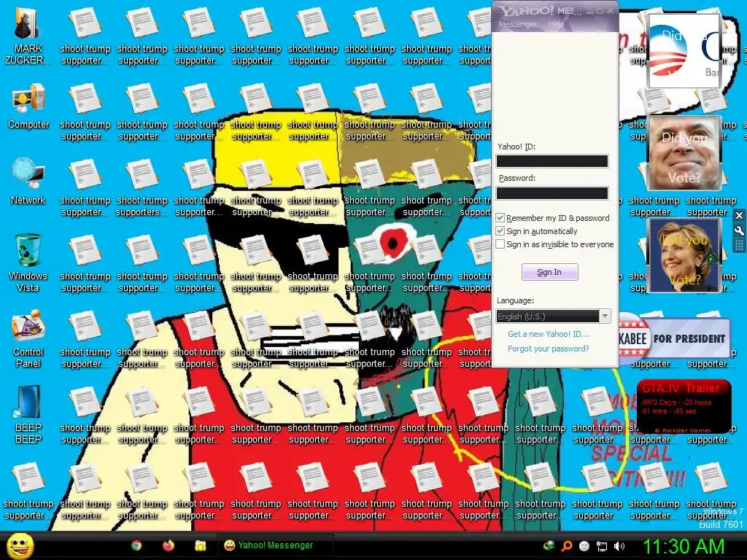The width and height of the screenshot is (747, 560).
Task: Maximize the Yahoo! Messenger window
Action: pos(600,11)
